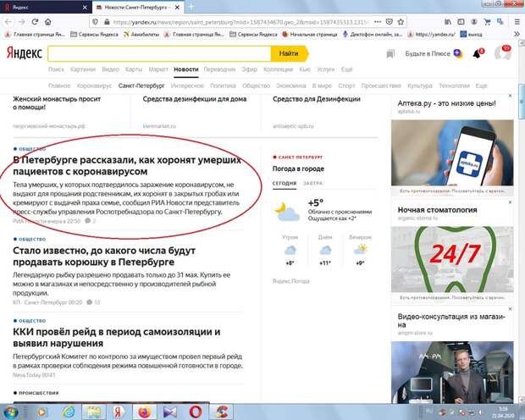Viewport: 525px width, 420px height.
Task: Open the browser home page icon
Action: (48, 22)
